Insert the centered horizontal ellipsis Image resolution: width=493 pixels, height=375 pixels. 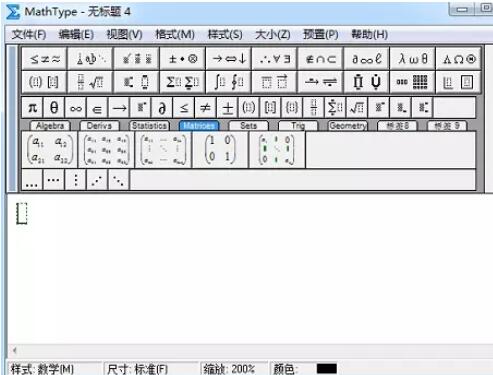click(54, 180)
